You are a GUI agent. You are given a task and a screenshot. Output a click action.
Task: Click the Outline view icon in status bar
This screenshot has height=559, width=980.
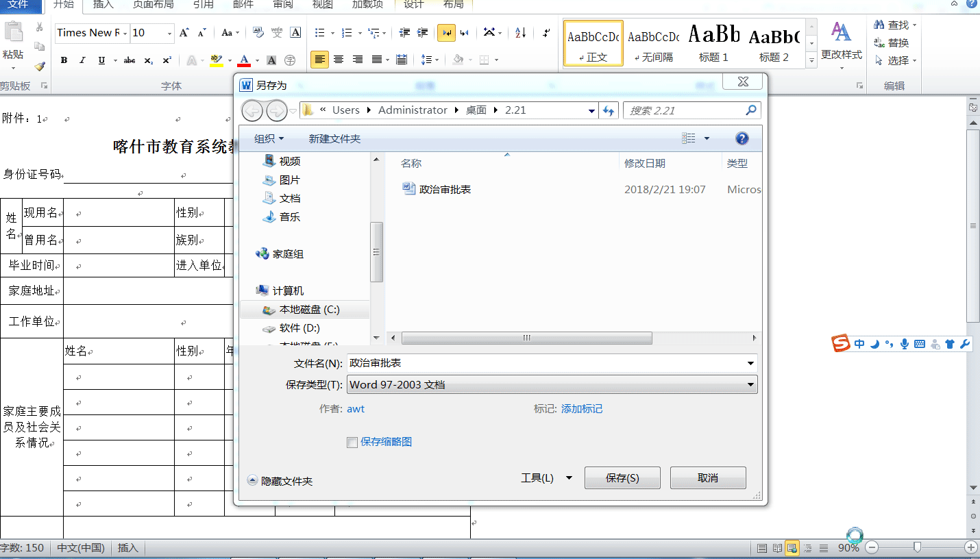coord(807,547)
